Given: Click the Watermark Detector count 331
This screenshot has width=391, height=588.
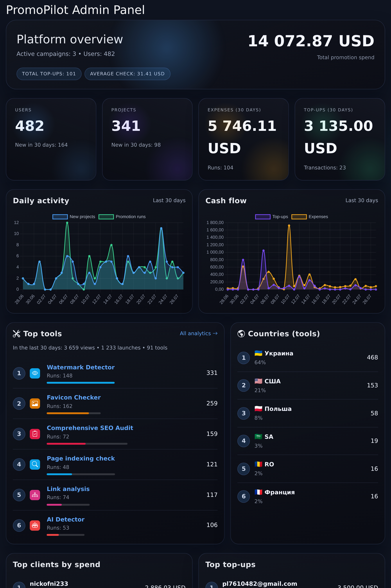Looking at the screenshot, I should (x=212, y=373).
